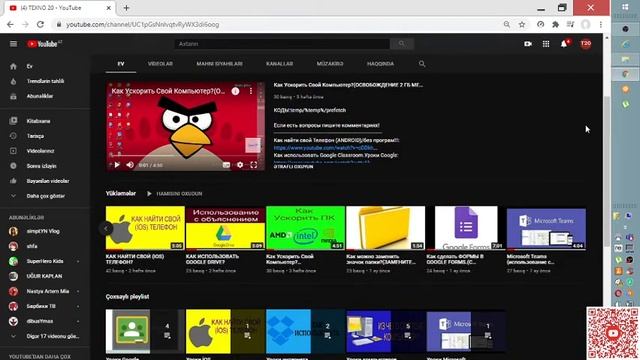Click the browser address bar URL
The height and width of the screenshot is (360, 640).
(143, 24)
